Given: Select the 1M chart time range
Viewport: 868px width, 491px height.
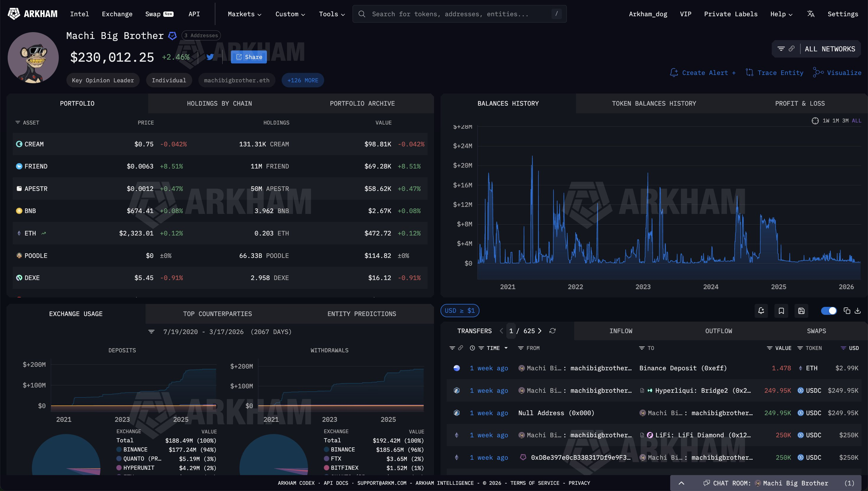Looking at the screenshot, I should pos(836,121).
